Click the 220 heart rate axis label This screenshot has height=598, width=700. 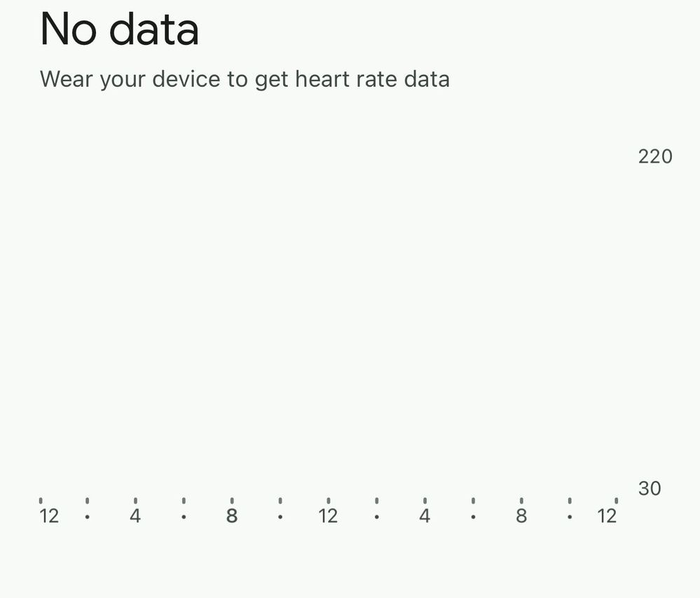click(655, 157)
